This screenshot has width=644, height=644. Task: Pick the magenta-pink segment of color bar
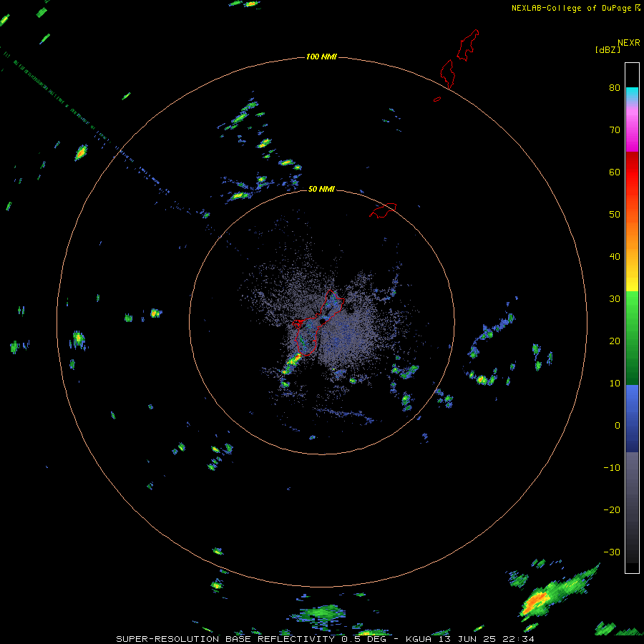tap(632, 130)
